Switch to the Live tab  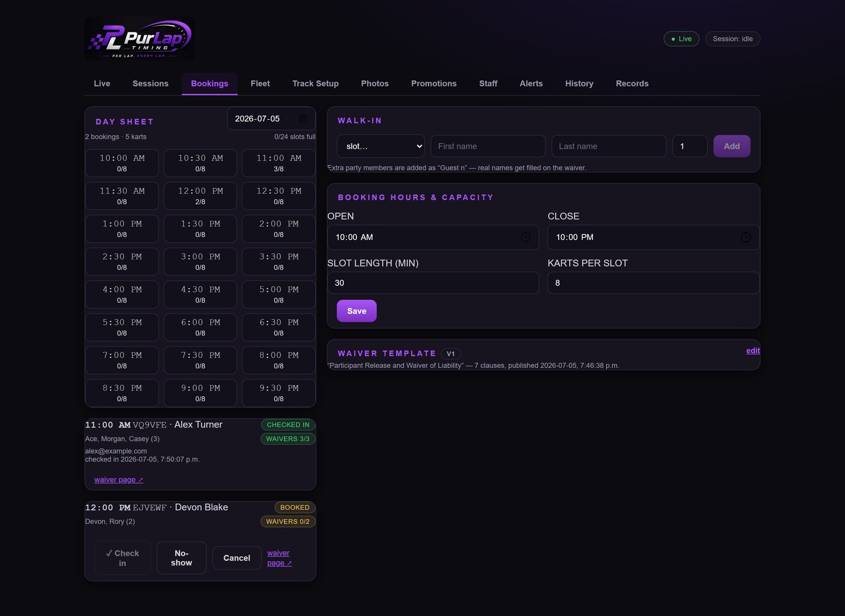point(102,83)
